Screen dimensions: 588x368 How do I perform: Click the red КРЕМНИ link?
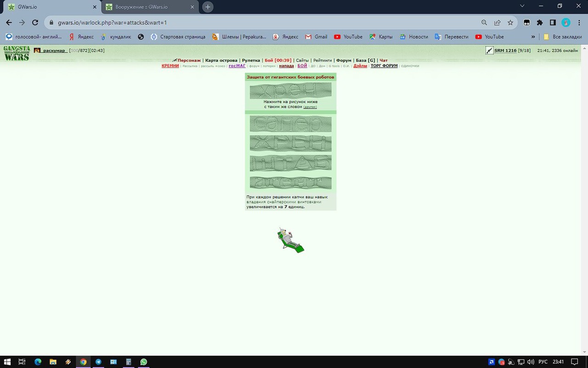(170, 66)
